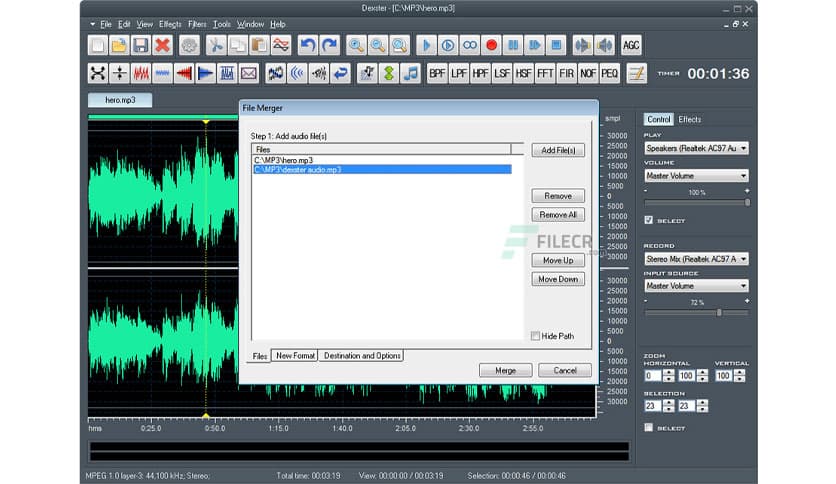Image resolution: width=836 pixels, height=484 pixels.
Task: Pause playback with the Pause icon
Action: [x=513, y=45]
